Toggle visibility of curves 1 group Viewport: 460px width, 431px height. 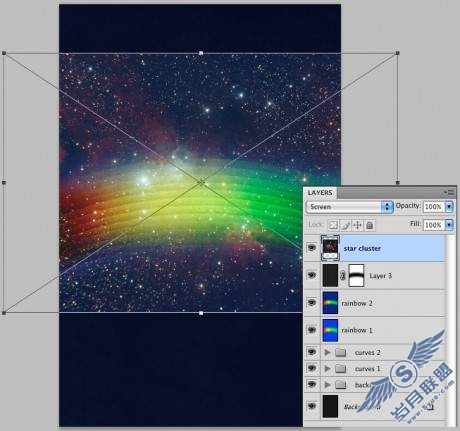pos(312,368)
